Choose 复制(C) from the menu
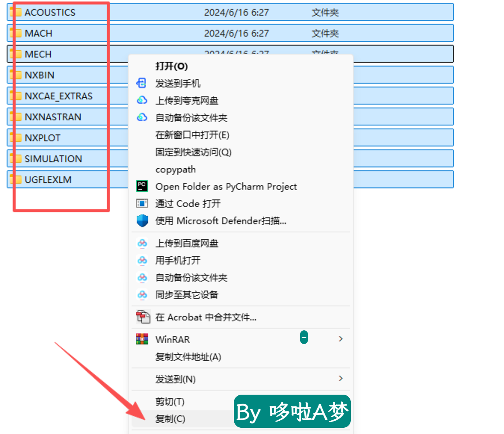 click(x=170, y=419)
